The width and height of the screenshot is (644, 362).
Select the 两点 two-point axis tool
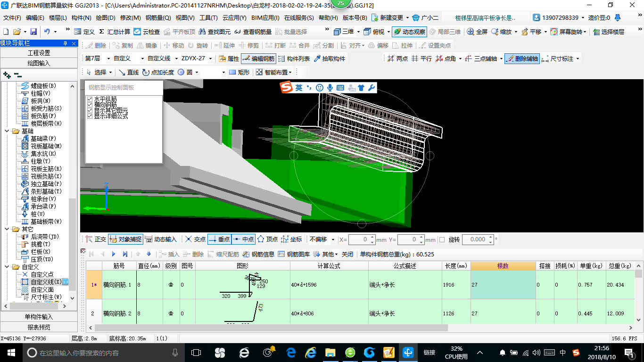click(x=397, y=58)
